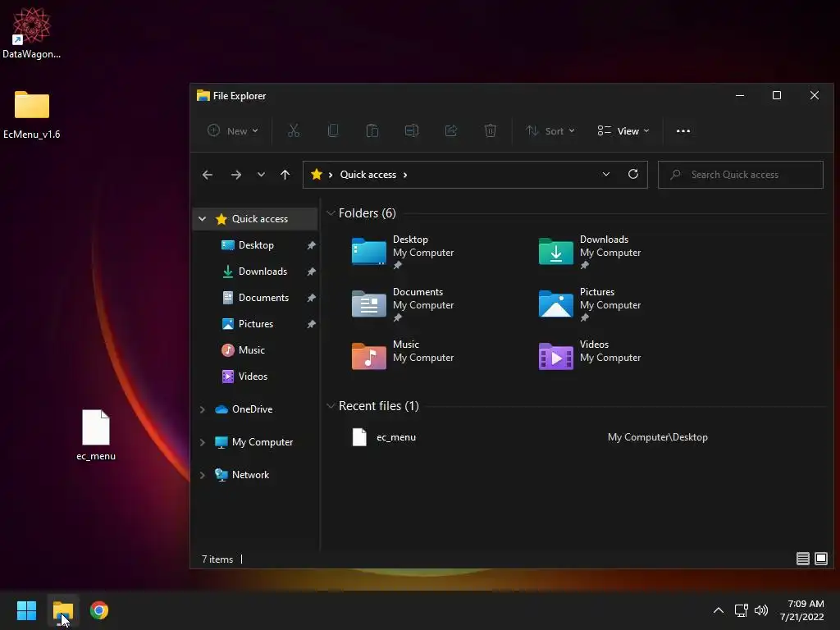Select the Desktop folder tile
Screen dimensions: 840x630
tap(403, 252)
